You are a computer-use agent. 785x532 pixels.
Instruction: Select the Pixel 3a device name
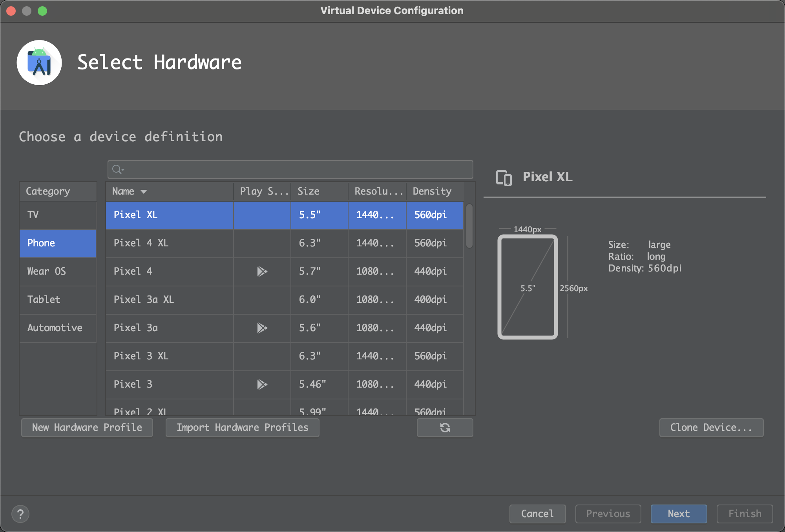(x=135, y=328)
